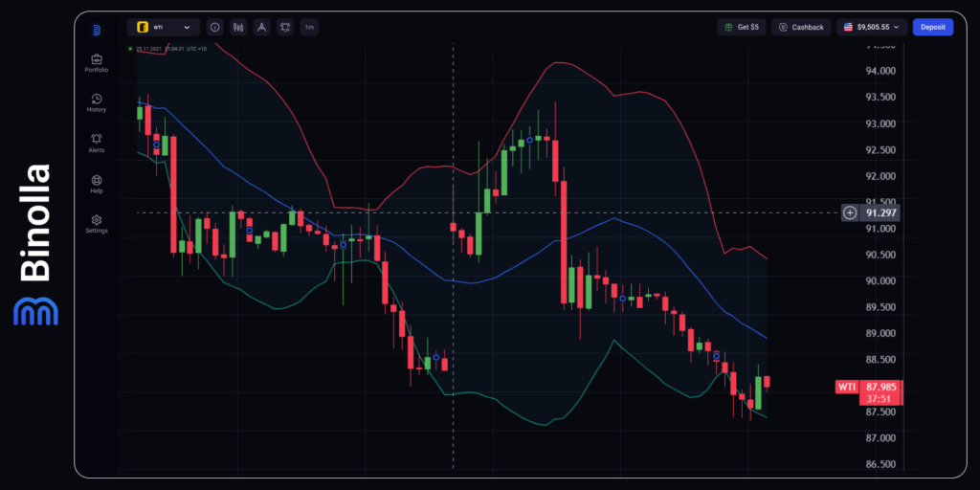Click the 86.500 price axis label
The image size is (980, 490).
pyautogui.click(x=880, y=464)
